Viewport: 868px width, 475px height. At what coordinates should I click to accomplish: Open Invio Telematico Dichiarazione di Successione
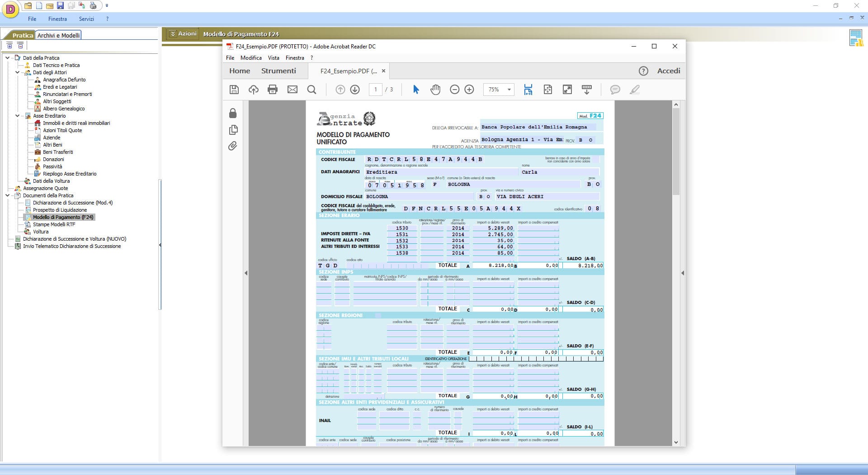pyautogui.click(x=72, y=246)
